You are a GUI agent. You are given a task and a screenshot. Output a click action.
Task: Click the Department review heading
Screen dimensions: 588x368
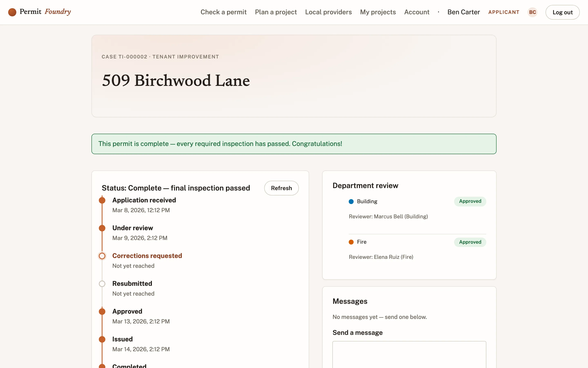point(365,186)
